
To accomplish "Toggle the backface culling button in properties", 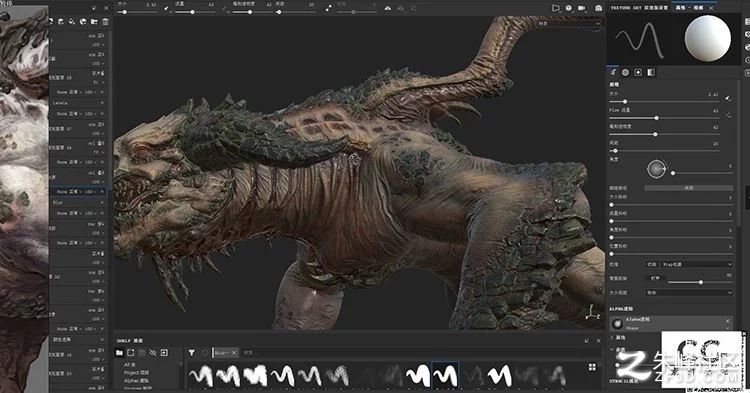I will tap(655, 278).
